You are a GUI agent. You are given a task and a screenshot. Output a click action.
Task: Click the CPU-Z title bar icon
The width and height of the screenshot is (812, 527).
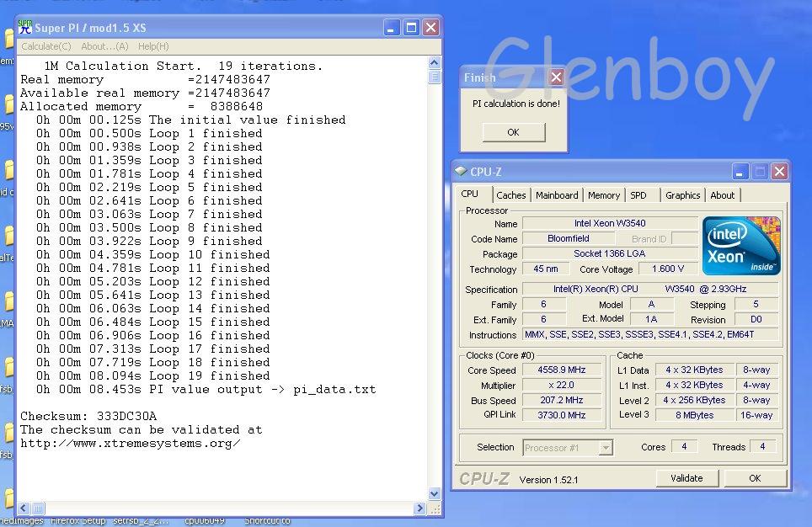[x=461, y=172]
